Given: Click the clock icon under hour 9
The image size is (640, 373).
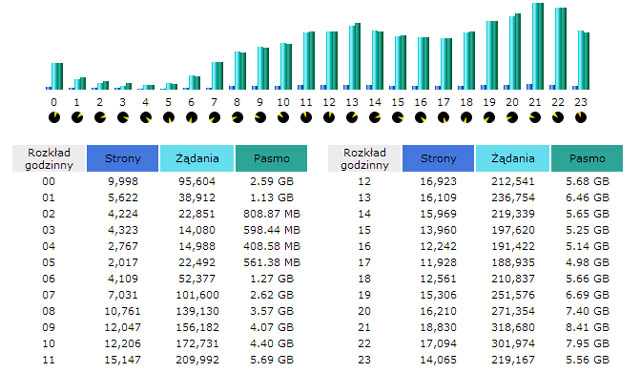Looking at the screenshot, I should (260, 118).
